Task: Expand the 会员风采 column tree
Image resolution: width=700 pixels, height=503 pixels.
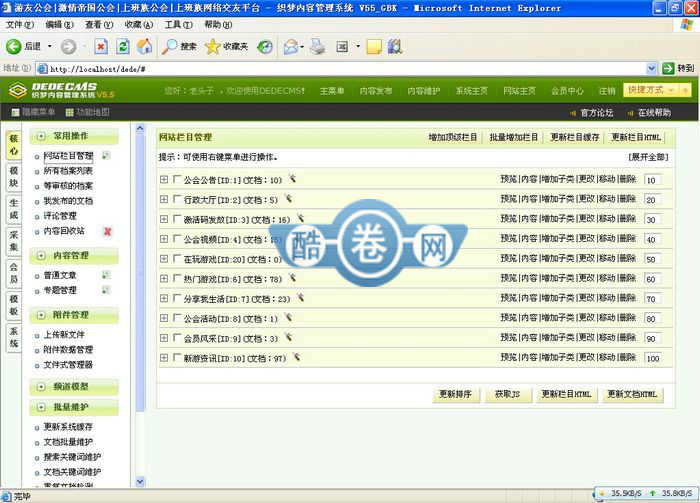Action: pyautogui.click(x=164, y=338)
